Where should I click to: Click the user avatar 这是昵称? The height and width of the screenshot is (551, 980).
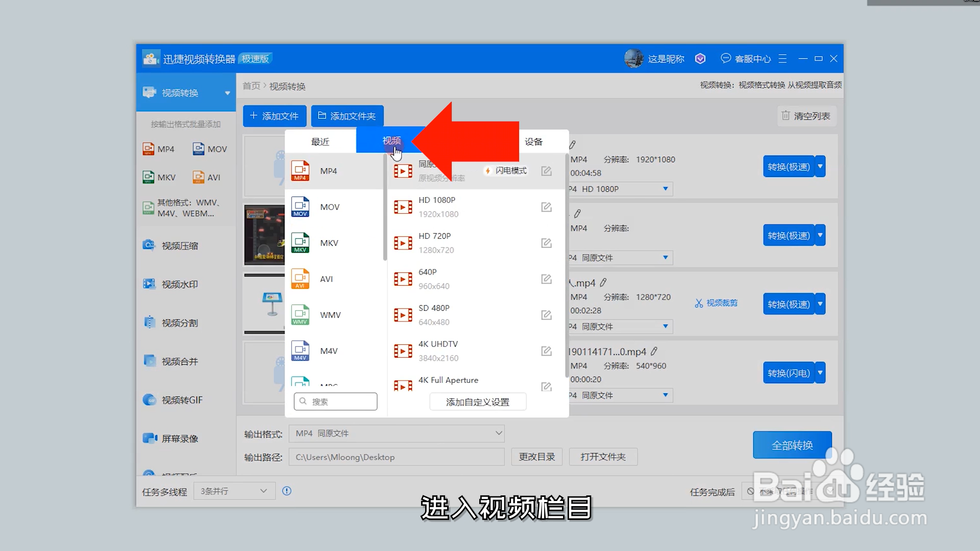tap(634, 59)
